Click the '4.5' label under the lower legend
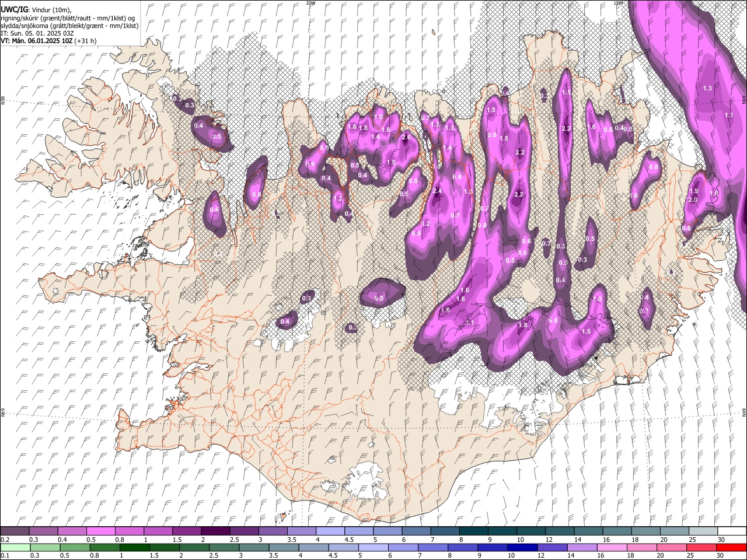The width and height of the screenshot is (747, 560). 333,556
